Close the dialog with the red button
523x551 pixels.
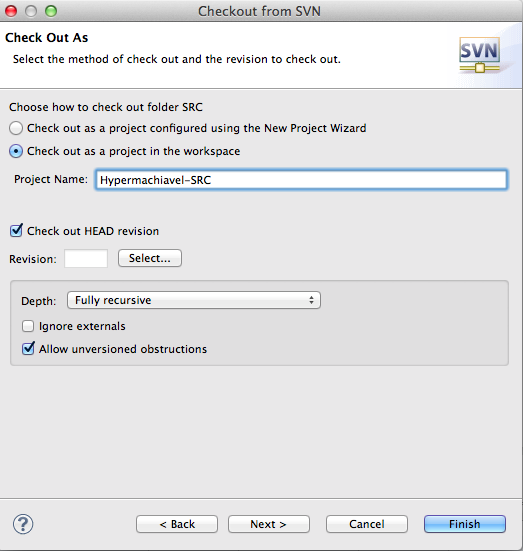pos(11,11)
